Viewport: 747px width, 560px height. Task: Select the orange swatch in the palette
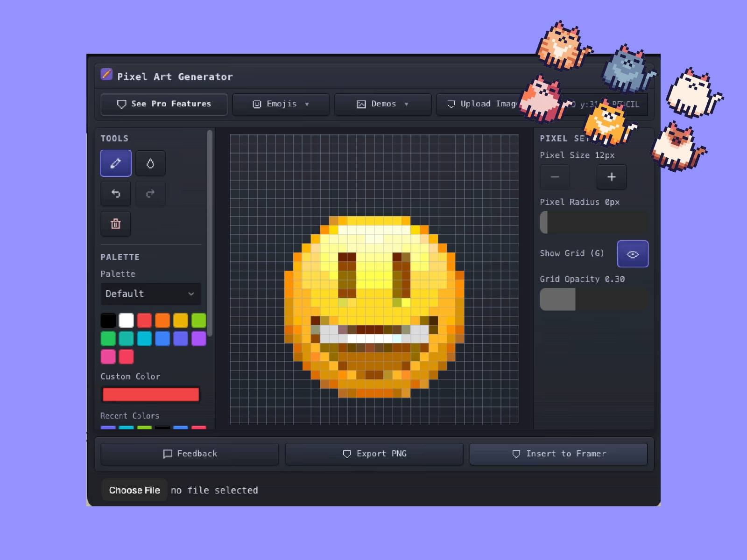click(x=162, y=320)
